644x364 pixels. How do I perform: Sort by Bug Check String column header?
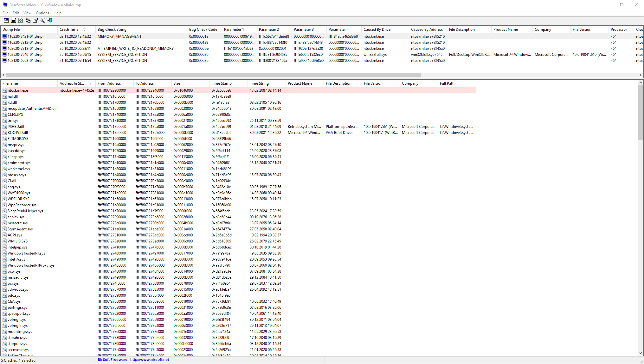(x=112, y=30)
